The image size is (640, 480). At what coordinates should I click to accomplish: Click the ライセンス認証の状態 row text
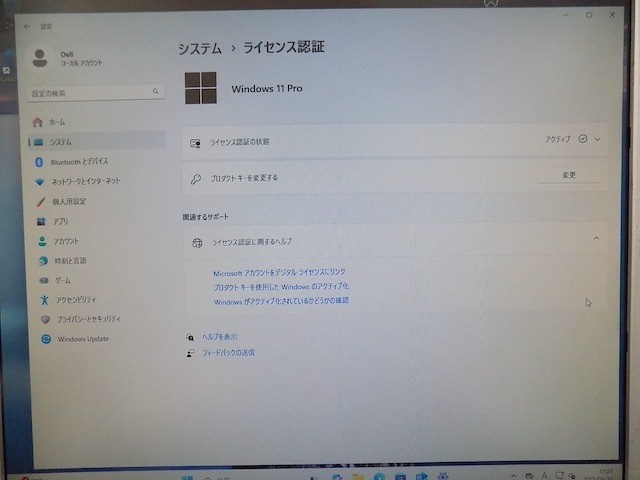239,142
